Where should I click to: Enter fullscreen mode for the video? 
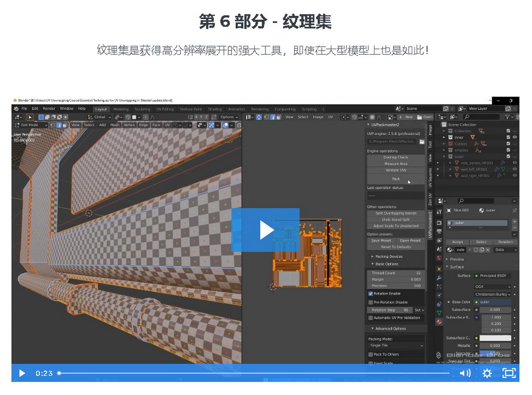pos(509,373)
